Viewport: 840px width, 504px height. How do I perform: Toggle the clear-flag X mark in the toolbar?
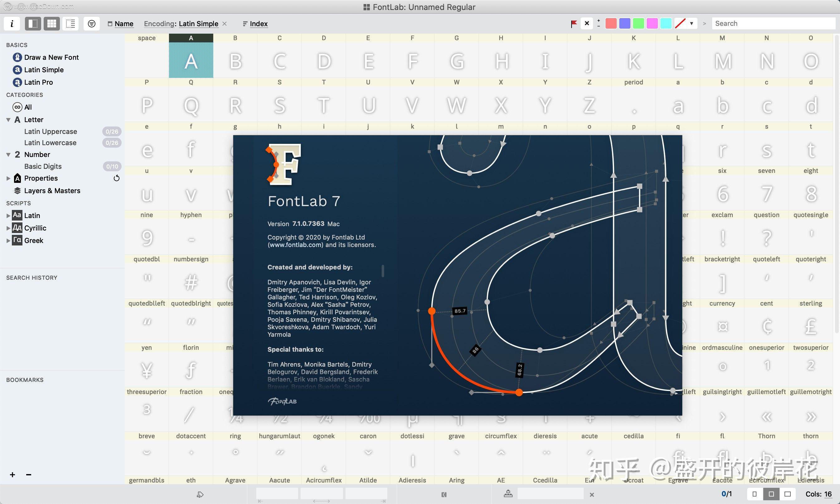[587, 23]
